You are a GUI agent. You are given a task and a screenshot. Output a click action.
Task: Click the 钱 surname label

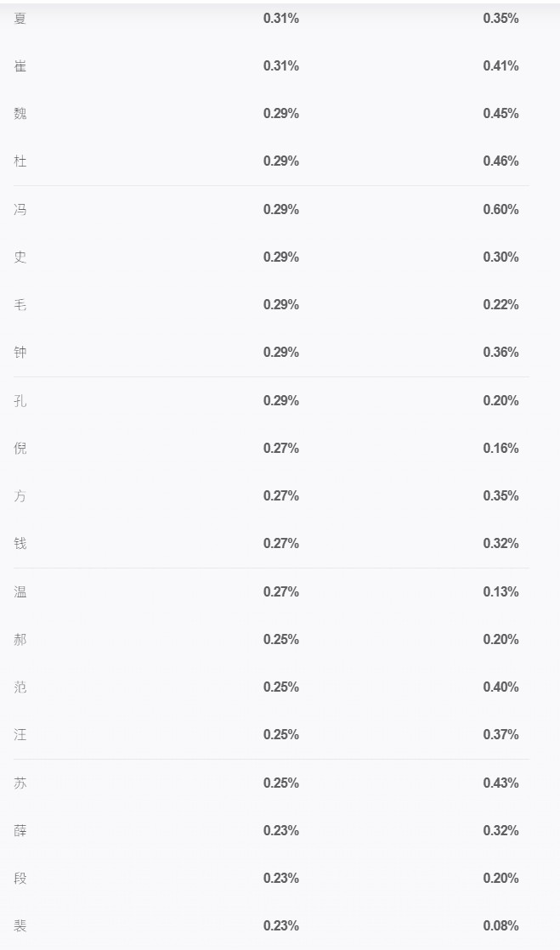point(20,544)
